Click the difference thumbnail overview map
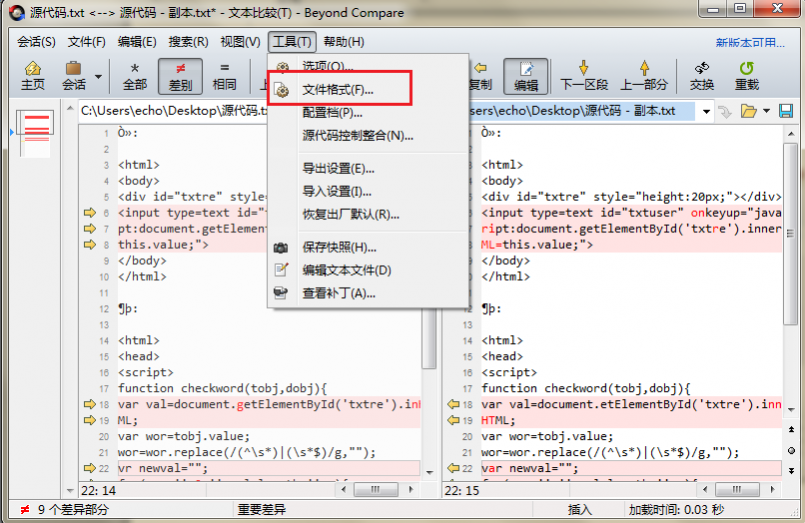Image resolution: width=805 pixels, height=523 pixels. 36,132
